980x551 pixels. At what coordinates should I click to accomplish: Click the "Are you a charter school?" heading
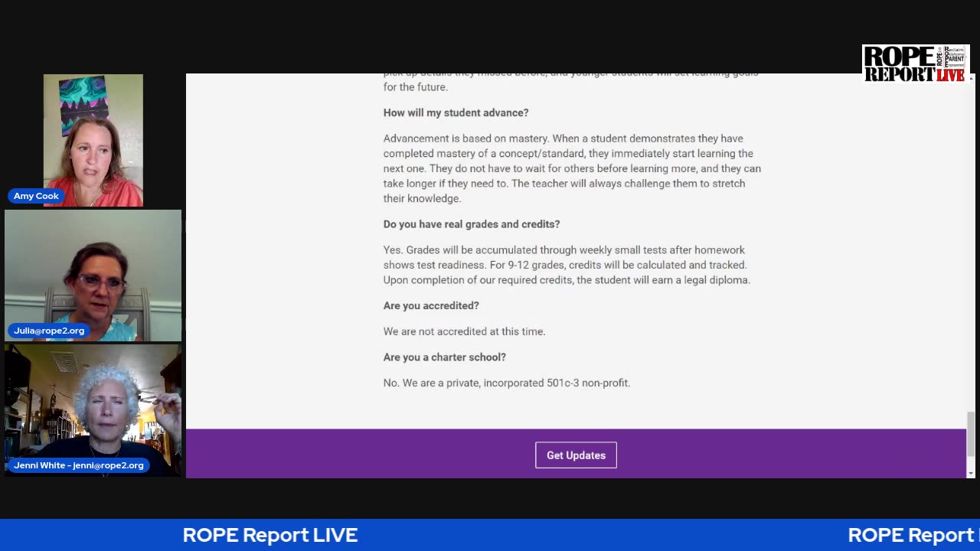point(445,357)
